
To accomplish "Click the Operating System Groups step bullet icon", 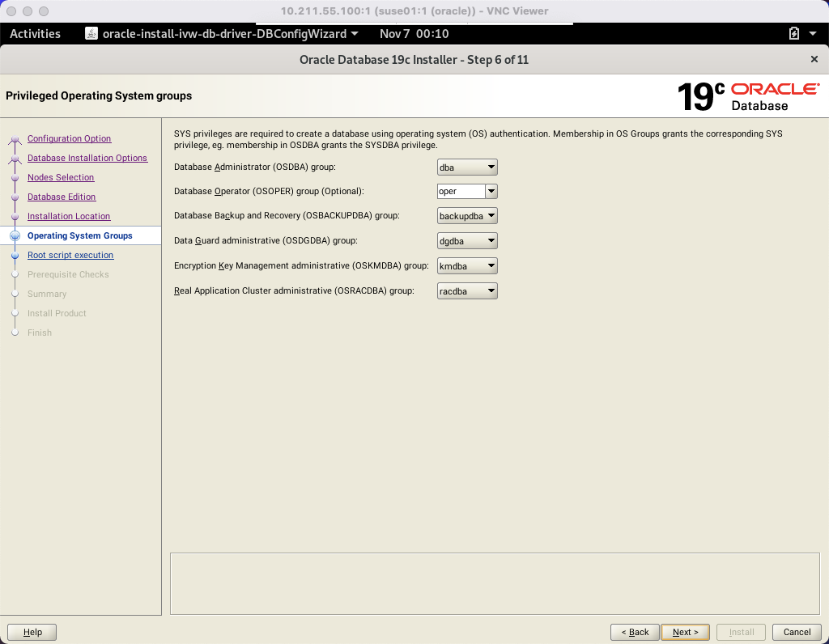I will pos(15,235).
